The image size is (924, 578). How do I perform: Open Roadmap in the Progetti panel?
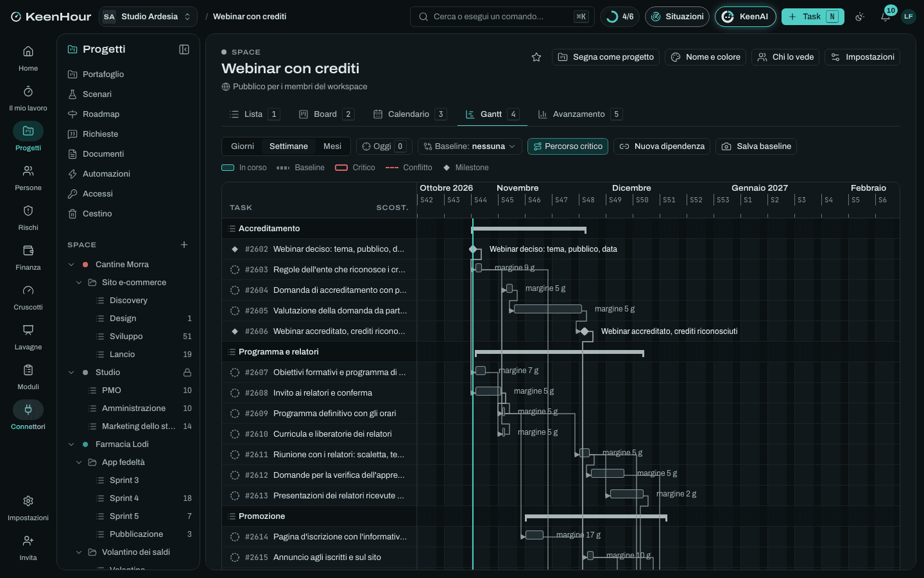(x=101, y=114)
